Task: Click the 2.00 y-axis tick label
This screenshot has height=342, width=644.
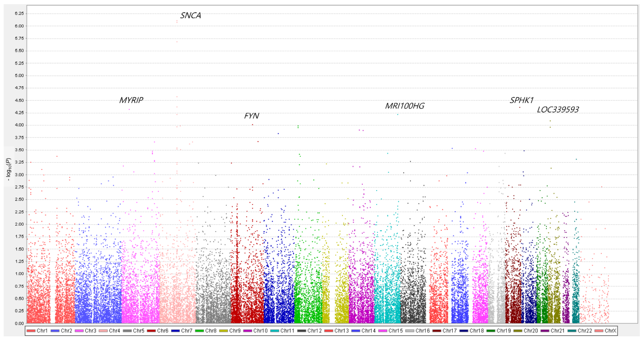Action: (x=19, y=224)
